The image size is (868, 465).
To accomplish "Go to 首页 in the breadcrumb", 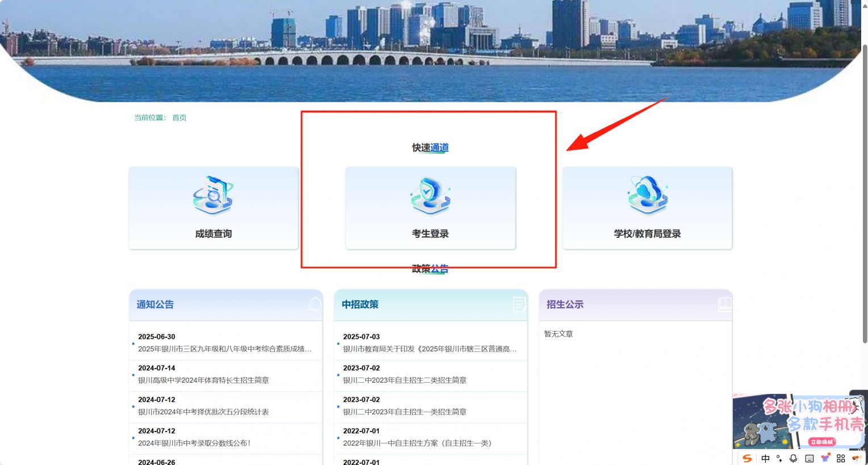I will tap(179, 118).
